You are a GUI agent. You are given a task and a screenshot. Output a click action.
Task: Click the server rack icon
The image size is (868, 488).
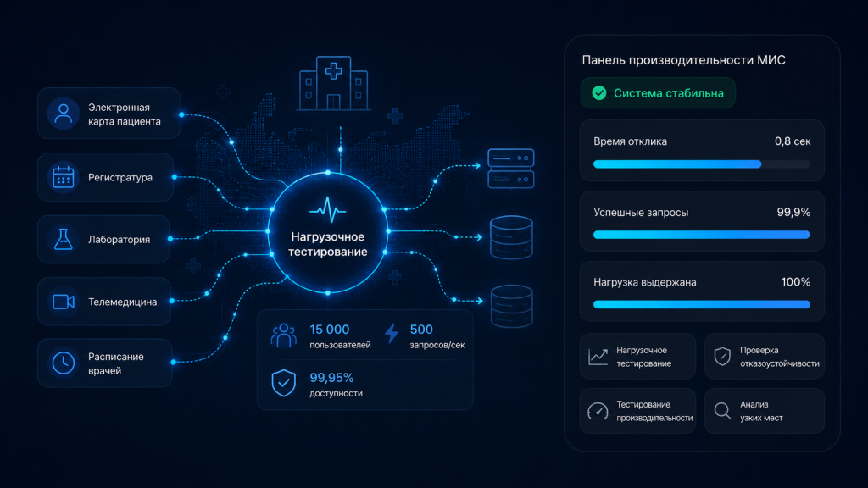[511, 169]
